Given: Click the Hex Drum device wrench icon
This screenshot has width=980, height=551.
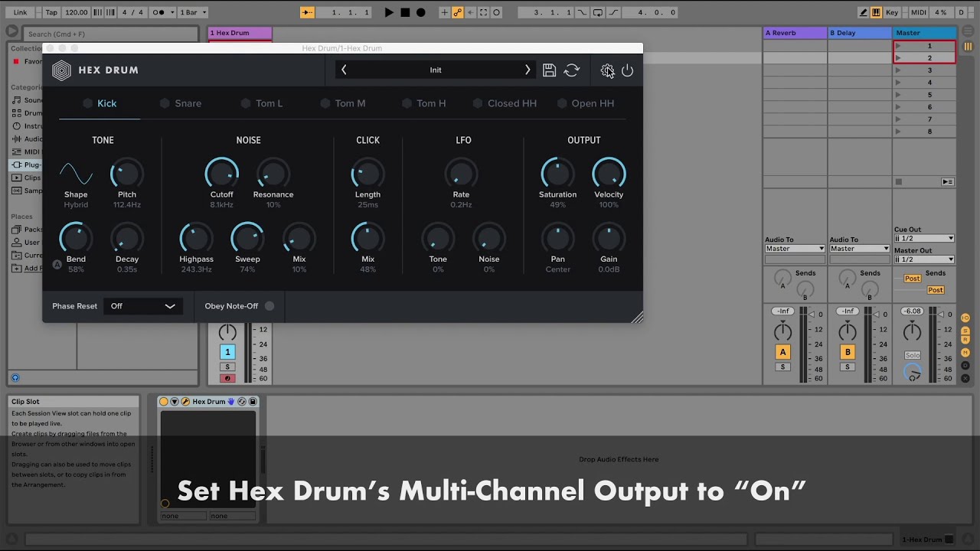Looking at the screenshot, I should tap(185, 401).
